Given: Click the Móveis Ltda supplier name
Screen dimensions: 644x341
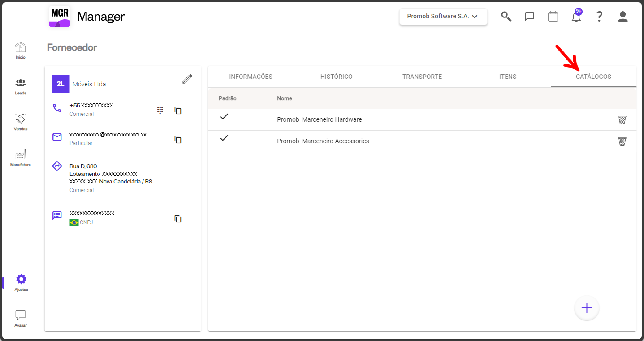Looking at the screenshot, I should [89, 84].
